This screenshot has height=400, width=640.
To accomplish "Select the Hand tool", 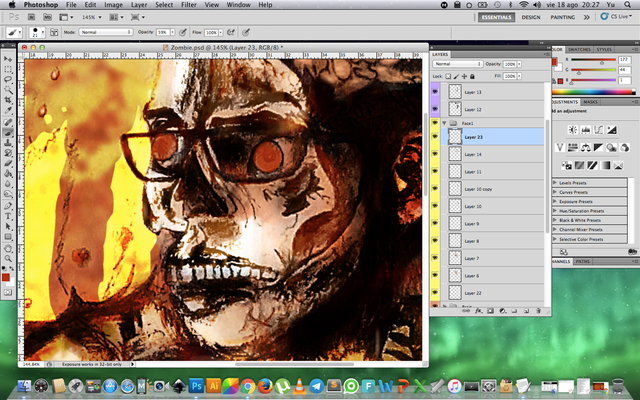I will point(8,250).
